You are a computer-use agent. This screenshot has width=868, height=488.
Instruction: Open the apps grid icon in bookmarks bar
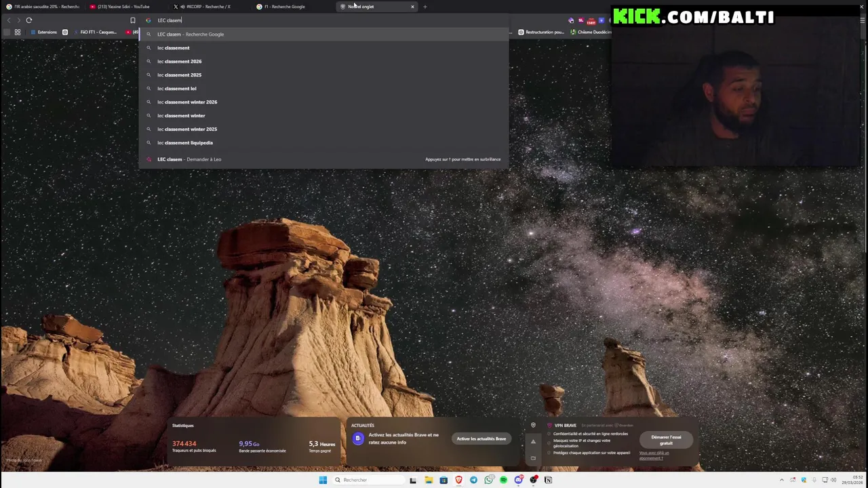pos(18,32)
